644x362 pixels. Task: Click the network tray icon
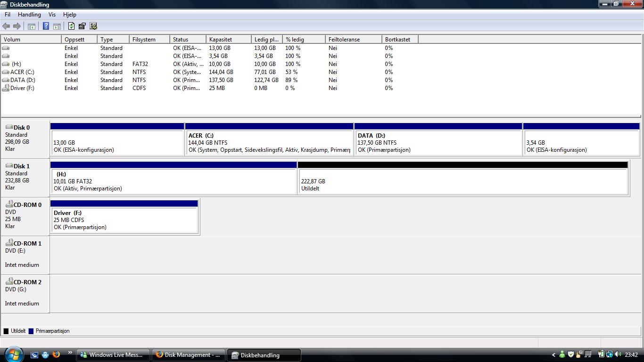pyautogui.click(x=610, y=354)
